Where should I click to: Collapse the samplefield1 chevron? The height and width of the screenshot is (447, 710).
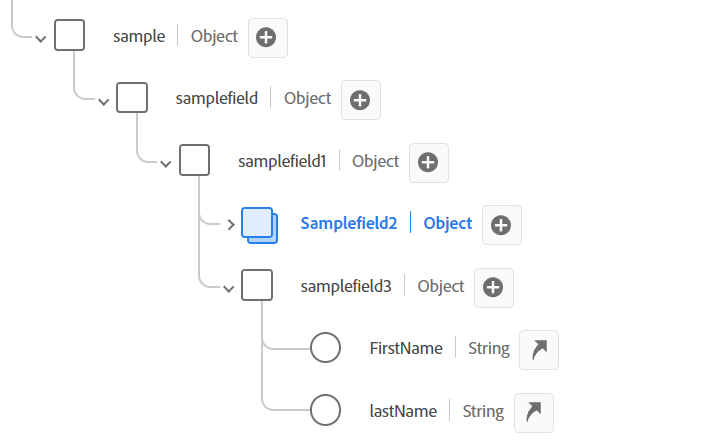click(x=166, y=164)
